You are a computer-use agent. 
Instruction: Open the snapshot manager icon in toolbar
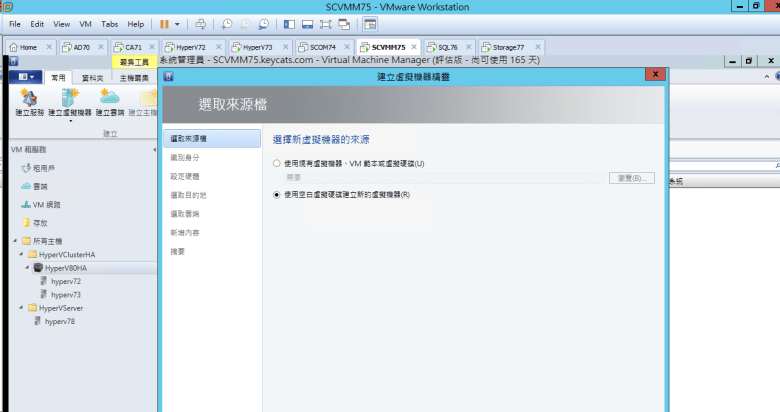click(x=262, y=23)
